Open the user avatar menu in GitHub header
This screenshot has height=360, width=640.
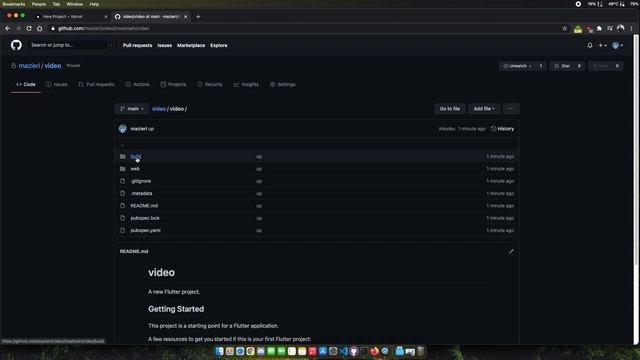617,45
